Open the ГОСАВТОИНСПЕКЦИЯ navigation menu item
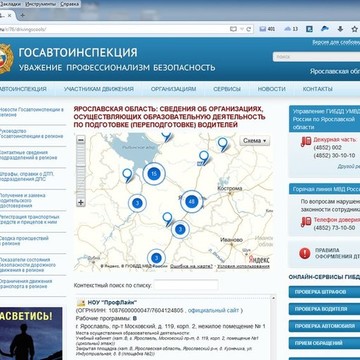360x360 pixels. [23, 89]
